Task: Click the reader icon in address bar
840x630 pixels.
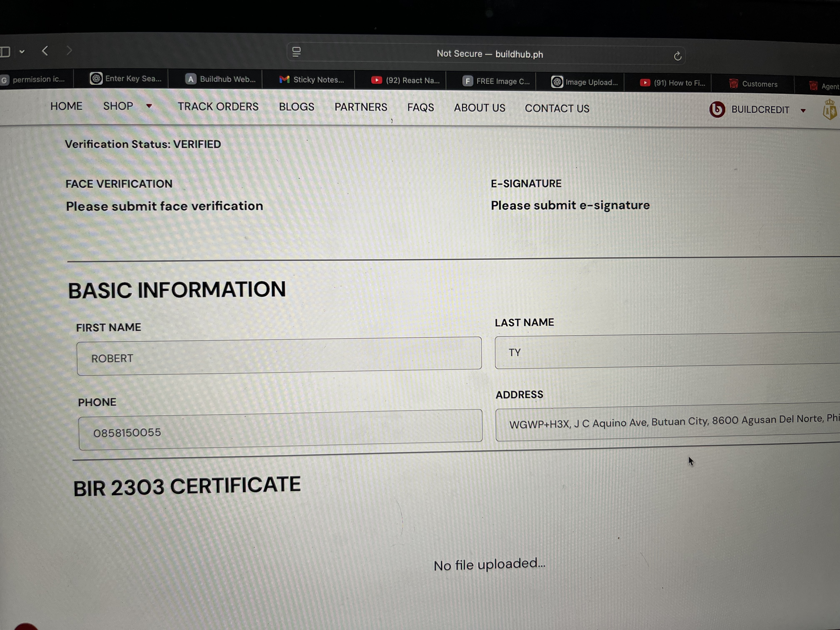Action: point(297,52)
